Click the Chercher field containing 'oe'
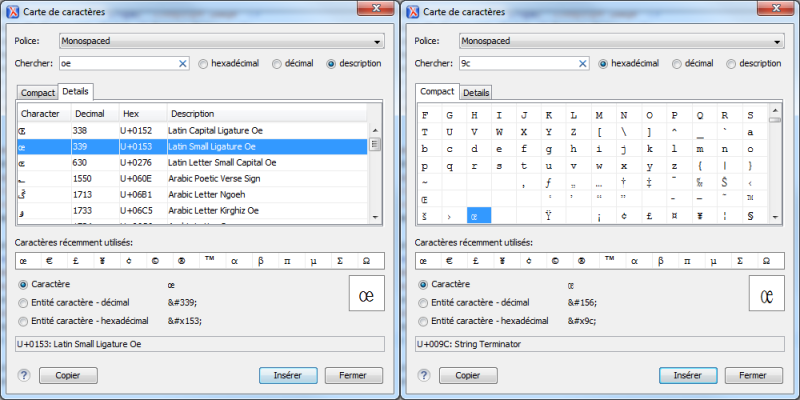The image size is (800, 400). (x=124, y=63)
